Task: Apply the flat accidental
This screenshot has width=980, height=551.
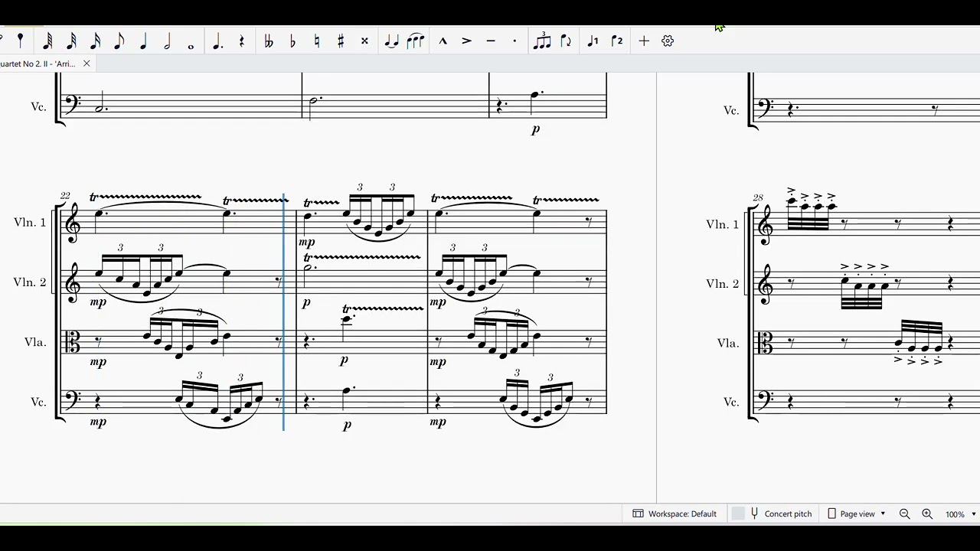Action: pyautogui.click(x=292, y=41)
